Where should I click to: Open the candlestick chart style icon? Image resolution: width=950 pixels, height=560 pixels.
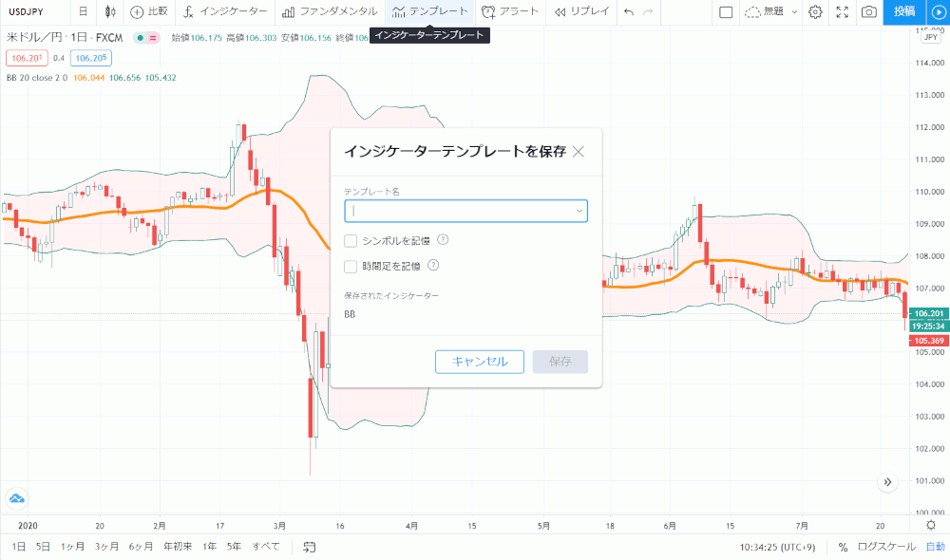coord(109,11)
